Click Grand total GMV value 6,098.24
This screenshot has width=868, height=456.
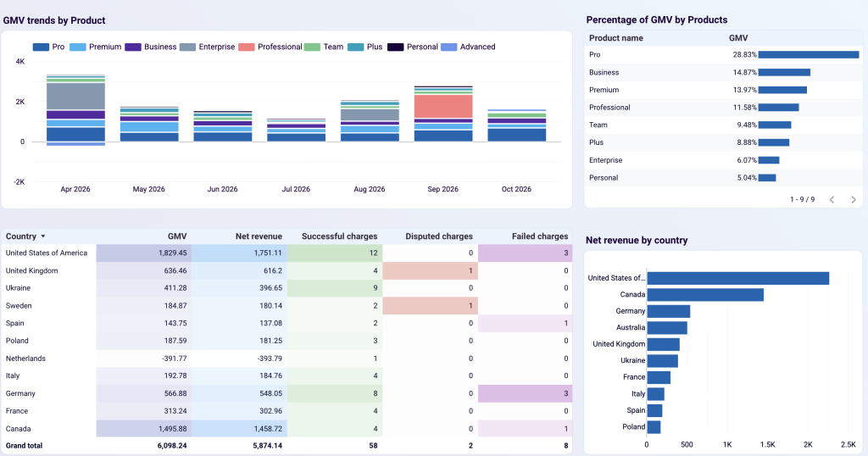[x=171, y=446]
